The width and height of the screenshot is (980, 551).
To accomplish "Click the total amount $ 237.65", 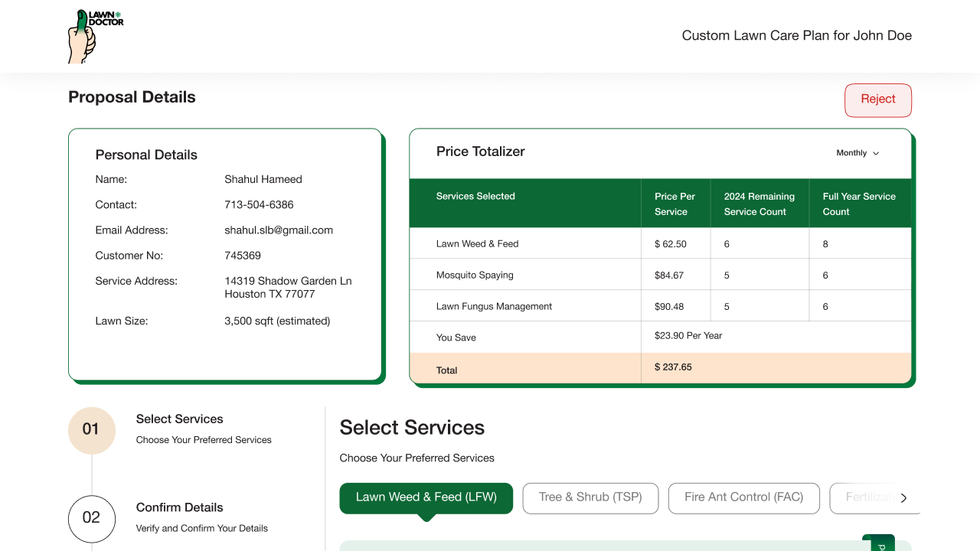I will pyautogui.click(x=673, y=367).
